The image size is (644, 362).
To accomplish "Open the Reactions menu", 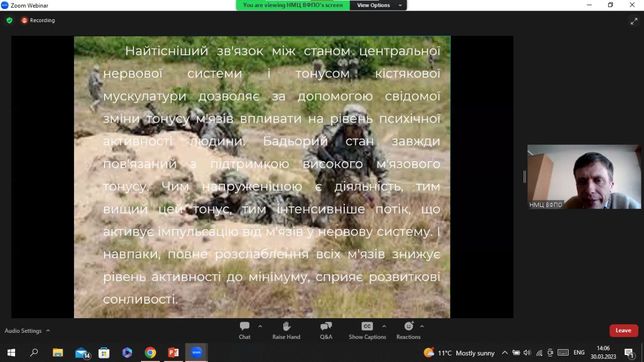I will [x=408, y=330].
